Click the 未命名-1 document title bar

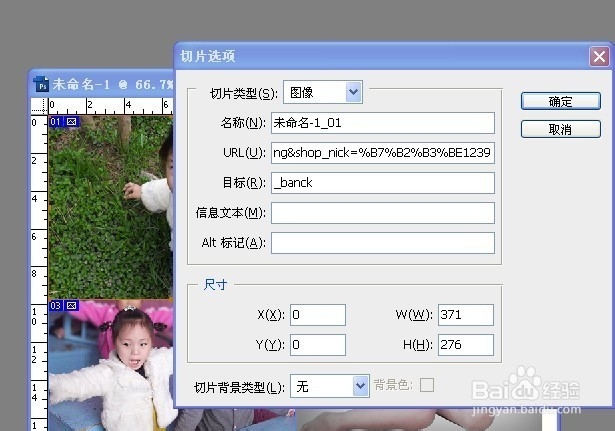(x=103, y=84)
